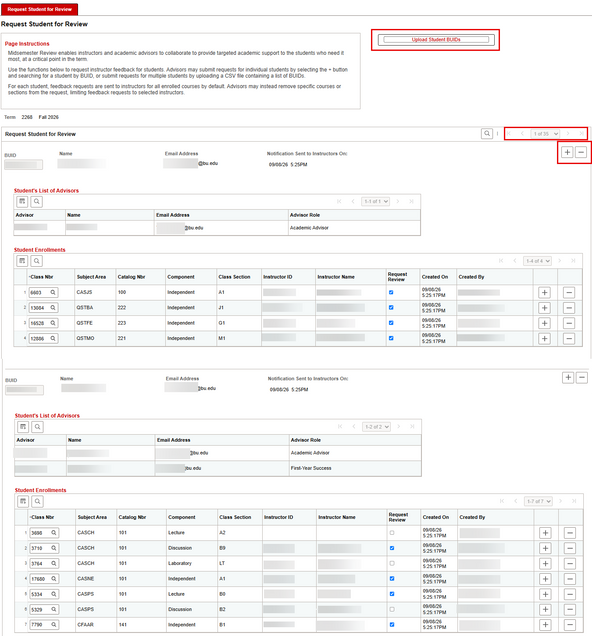Select 'First-Year Success' advisor role cell
This screenshot has height=636, width=592.
tap(311, 468)
